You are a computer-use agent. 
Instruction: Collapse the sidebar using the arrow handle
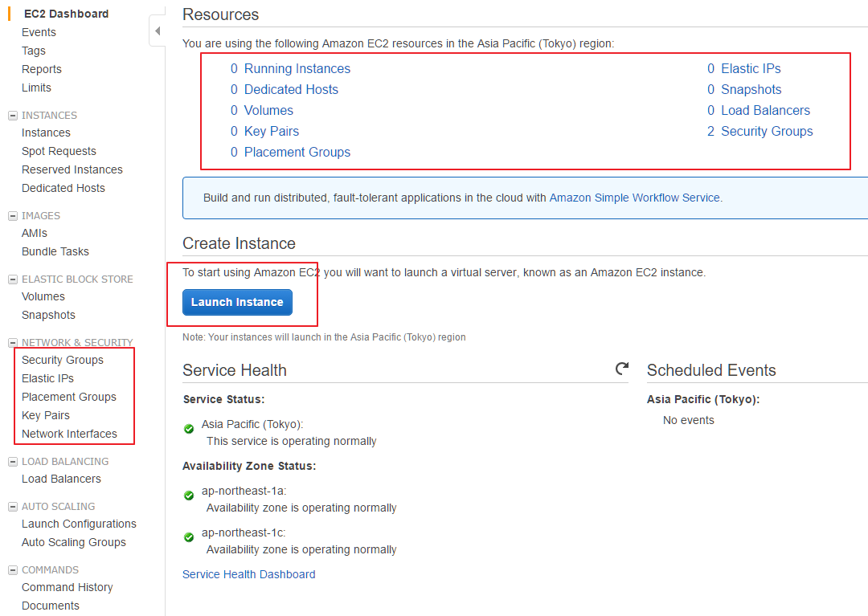pos(158,31)
